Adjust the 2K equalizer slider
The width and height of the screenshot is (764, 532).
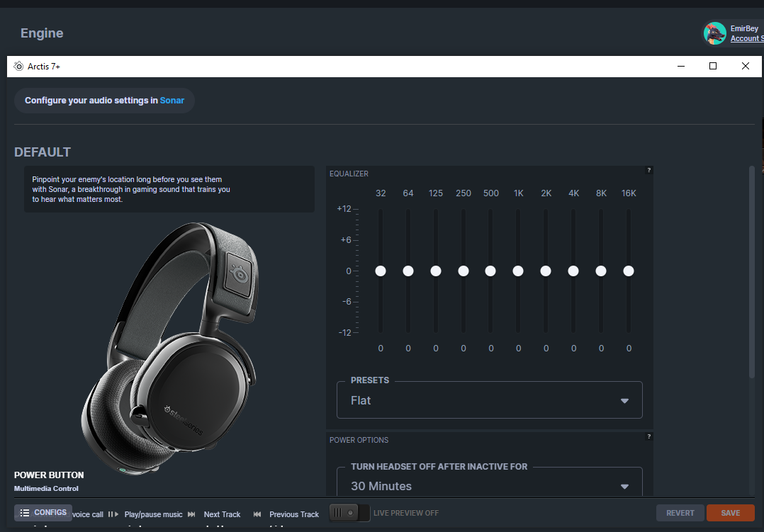(546, 271)
